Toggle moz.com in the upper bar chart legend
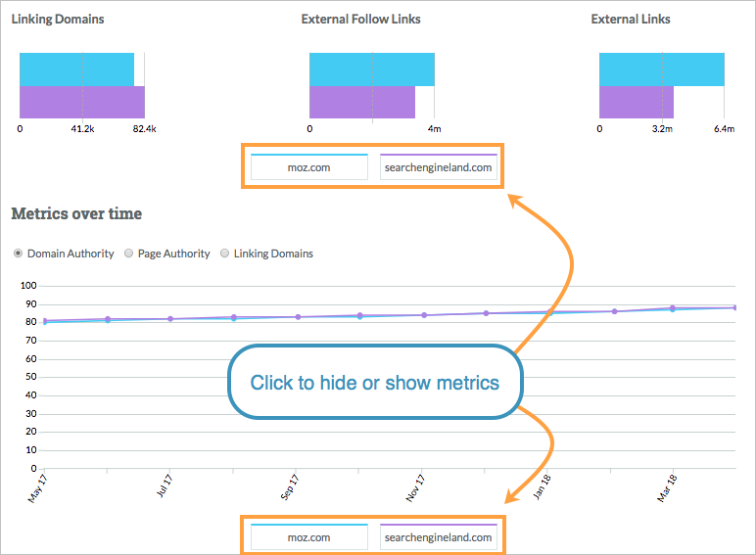The image size is (756, 555). (309, 167)
